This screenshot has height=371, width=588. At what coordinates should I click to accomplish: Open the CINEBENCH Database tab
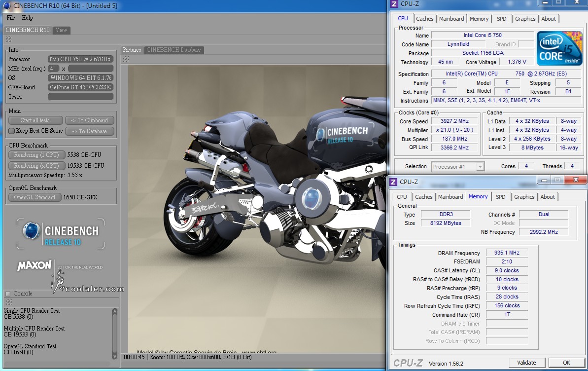point(173,50)
